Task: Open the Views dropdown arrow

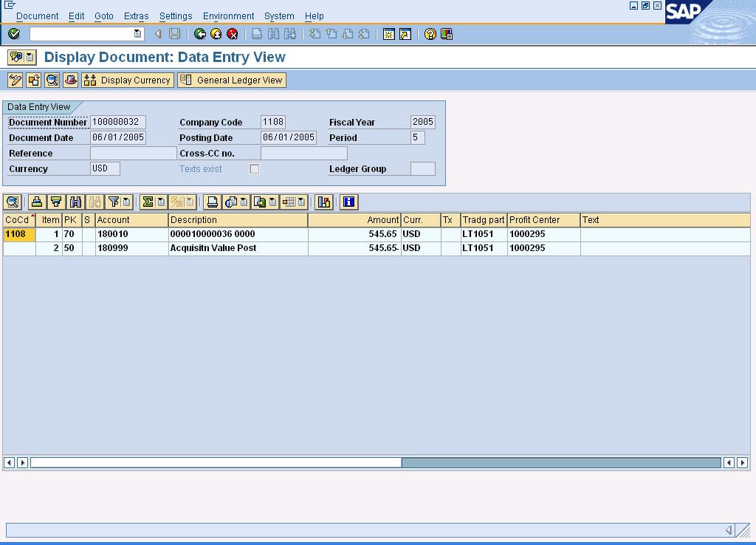Action: point(244,202)
